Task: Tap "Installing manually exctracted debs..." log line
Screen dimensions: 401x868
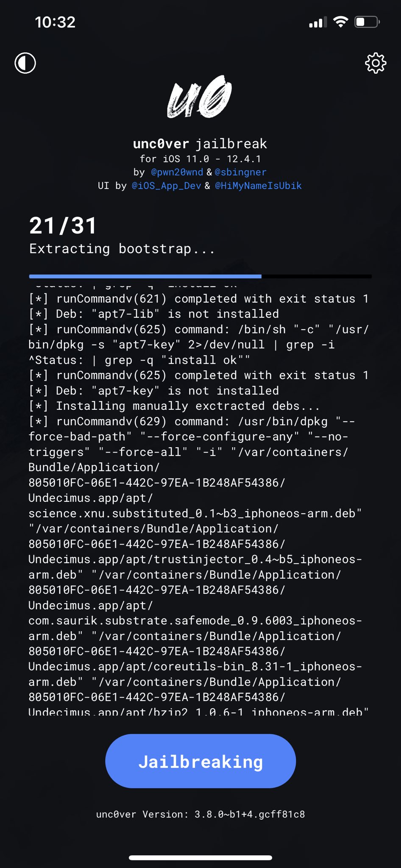Action: tap(174, 406)
